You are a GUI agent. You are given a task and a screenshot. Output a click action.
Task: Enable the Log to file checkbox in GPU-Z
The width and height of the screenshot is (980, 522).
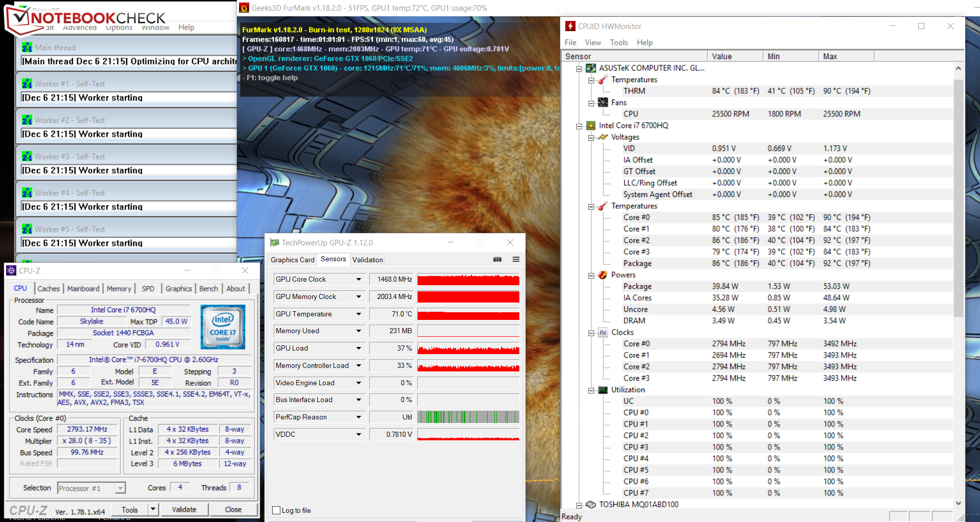pos(276,510)
